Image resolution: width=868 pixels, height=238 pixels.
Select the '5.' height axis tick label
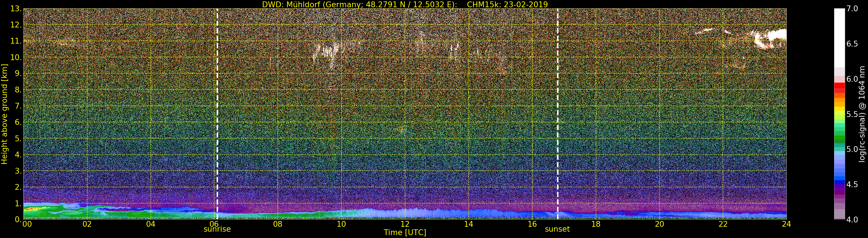point(18,138)
